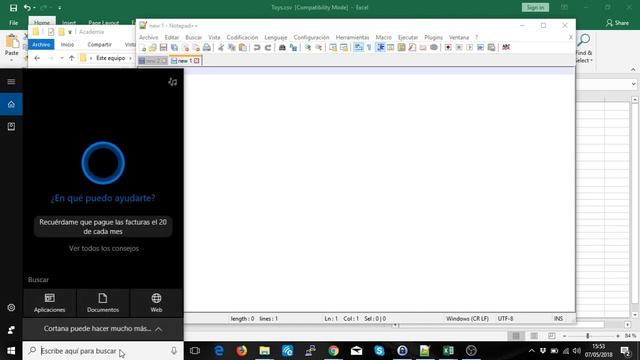Click Share button in Excel

pos(617,23)
